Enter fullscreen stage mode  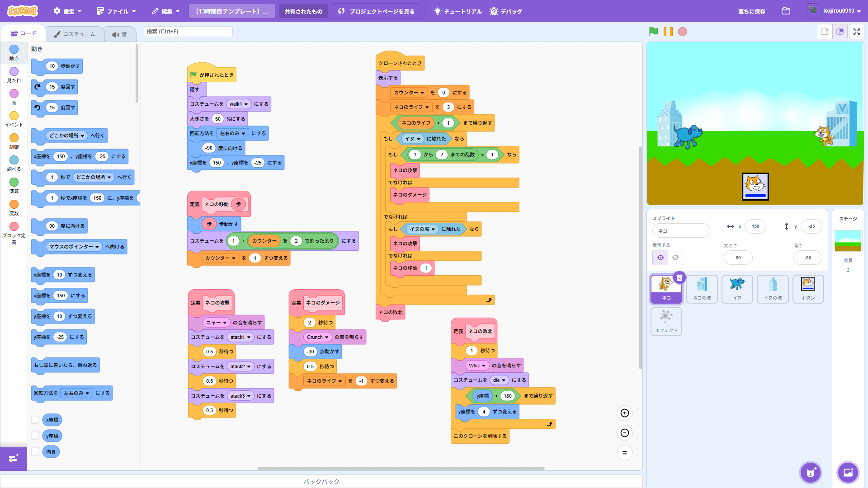pyautogui.click(x=856, y=32)
